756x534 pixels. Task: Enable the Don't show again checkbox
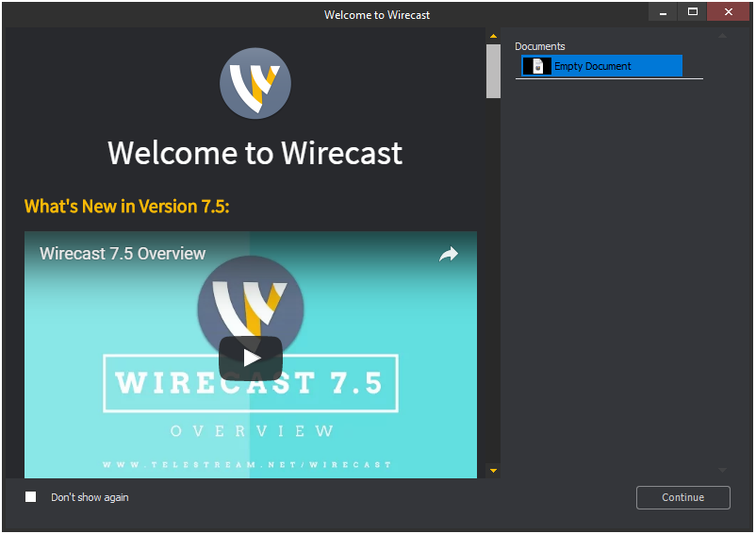[31, 496]
